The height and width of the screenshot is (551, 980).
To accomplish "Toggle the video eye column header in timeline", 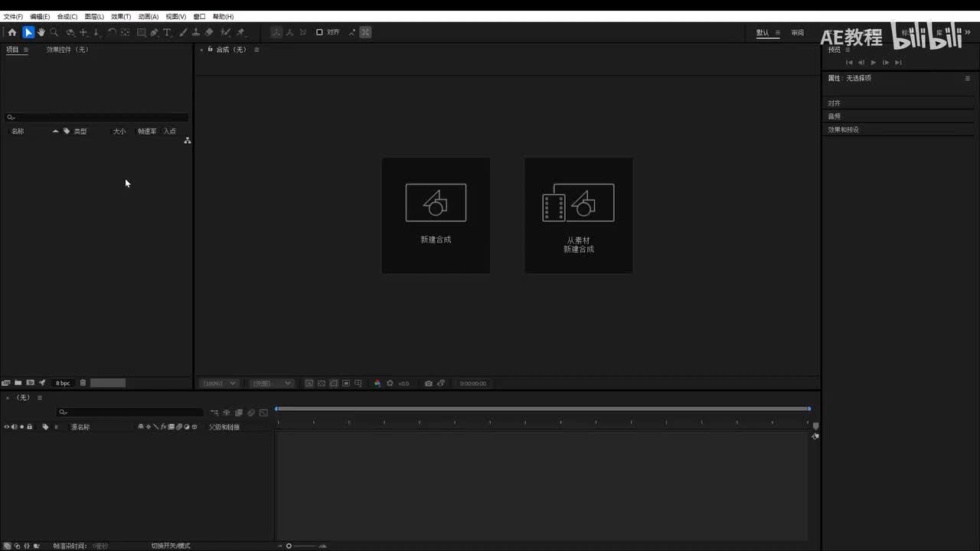I will pyautogui.click(x=7, y=427).
